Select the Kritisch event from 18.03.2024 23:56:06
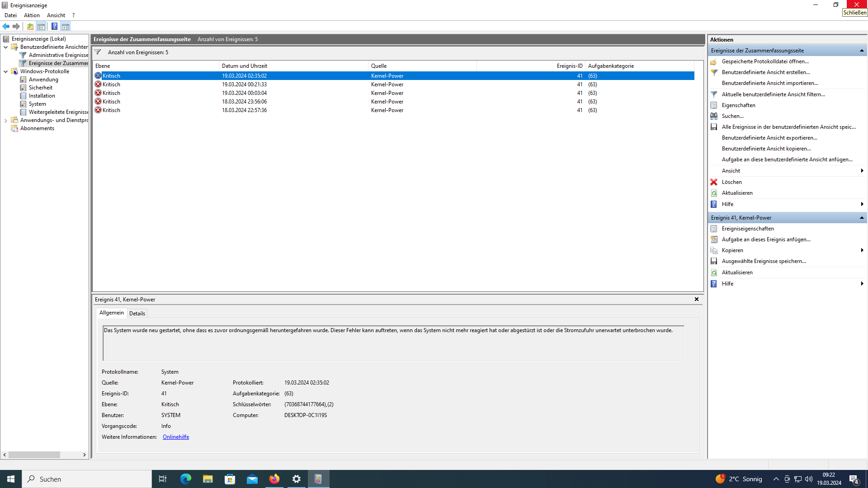This screenshot has height=488, width=868. [x=244, y=102]
